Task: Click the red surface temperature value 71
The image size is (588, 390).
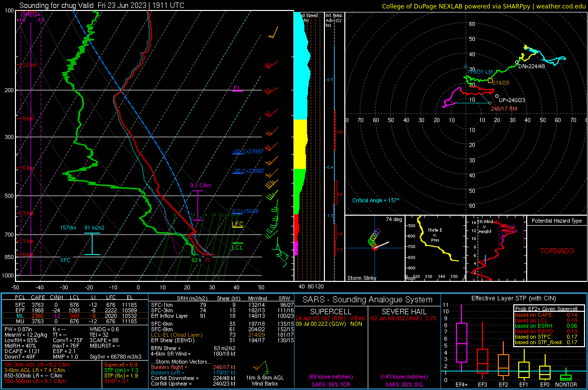Action: point(207,260)
